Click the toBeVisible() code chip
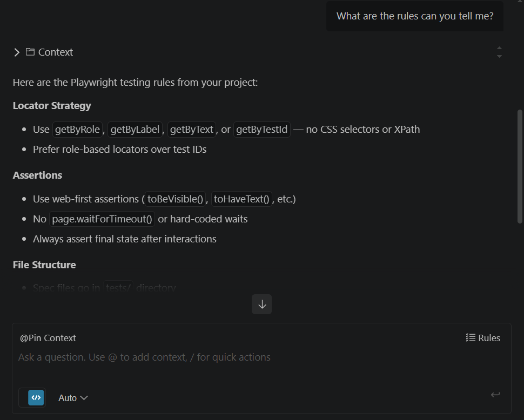Viewport: 524px width, 420px height. pyautogui.click(x=175, y=199)
